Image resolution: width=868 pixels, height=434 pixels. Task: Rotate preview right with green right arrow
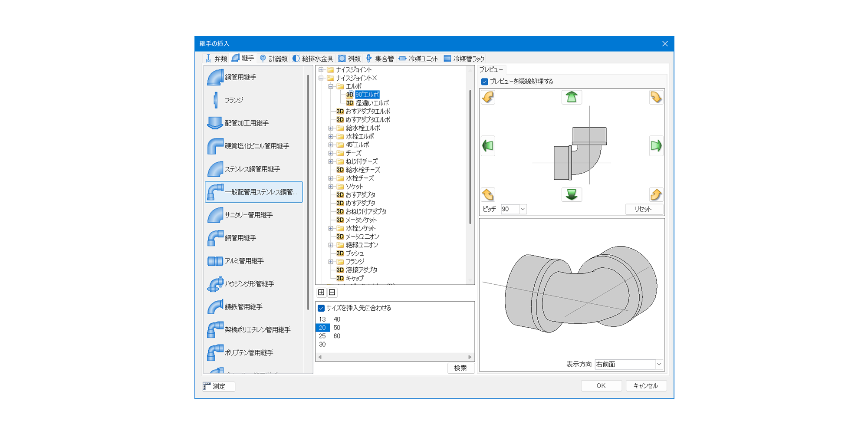656,146
